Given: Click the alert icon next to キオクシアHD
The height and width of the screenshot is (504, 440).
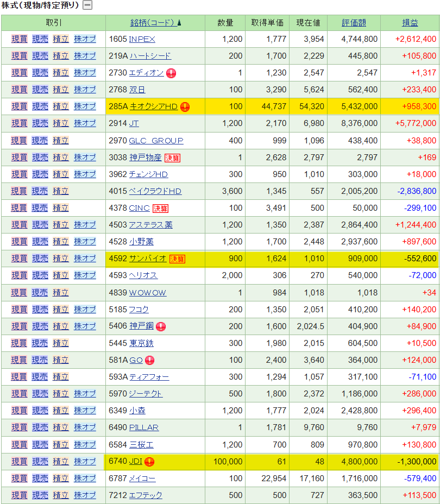Looking at the screenshot, I should (x=185, y=106).
